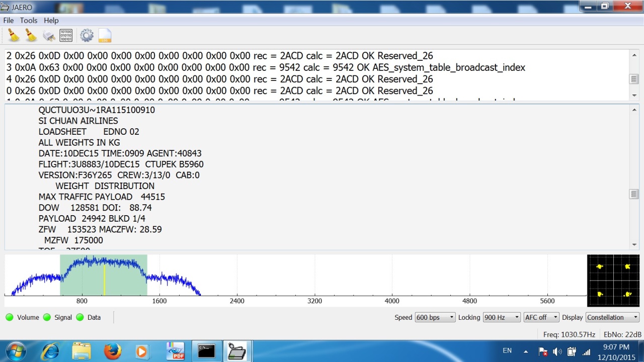Click the leftmost broom clear icon
This screenshot has width=644, height=362.
pos(14,35)
